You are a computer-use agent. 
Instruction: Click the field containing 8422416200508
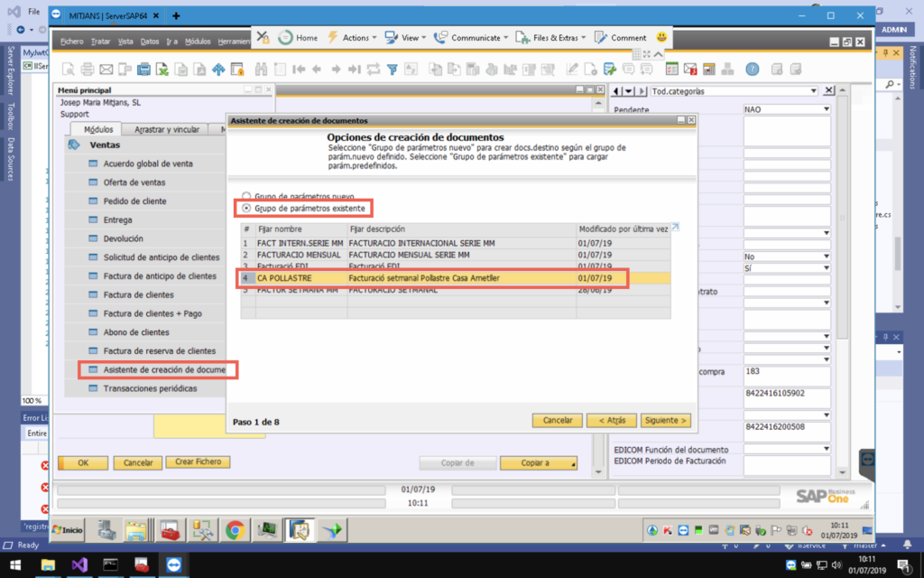[x=787, y=431]
